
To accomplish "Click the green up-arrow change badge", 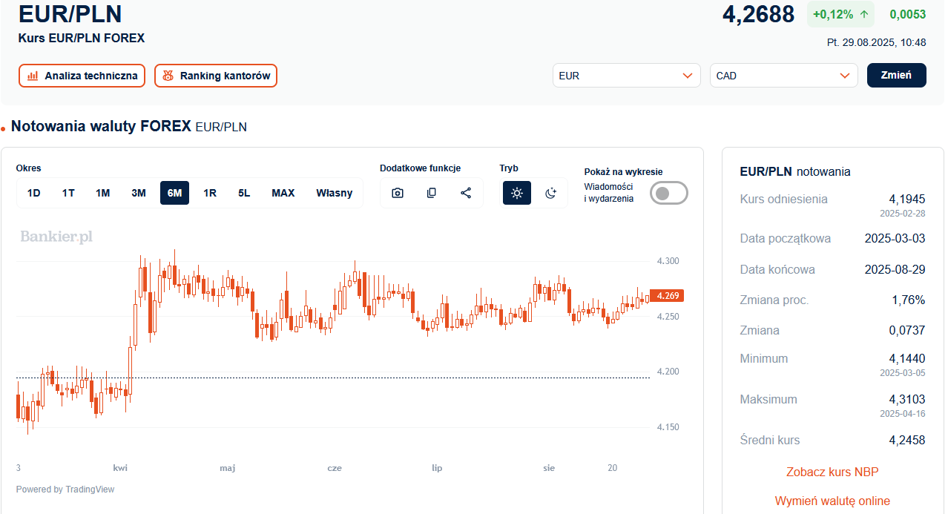I will 839,14.
